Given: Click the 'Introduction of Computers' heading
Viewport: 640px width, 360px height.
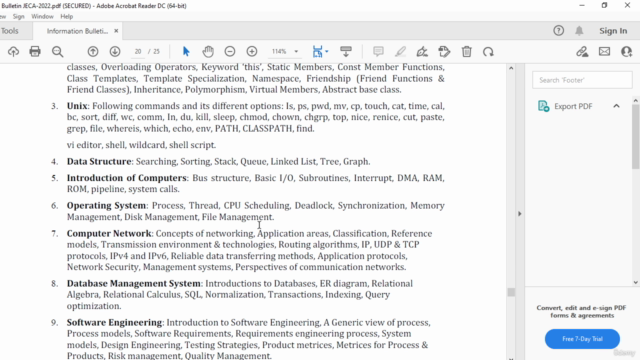Looking at the screenshot, I should (127, 178).
